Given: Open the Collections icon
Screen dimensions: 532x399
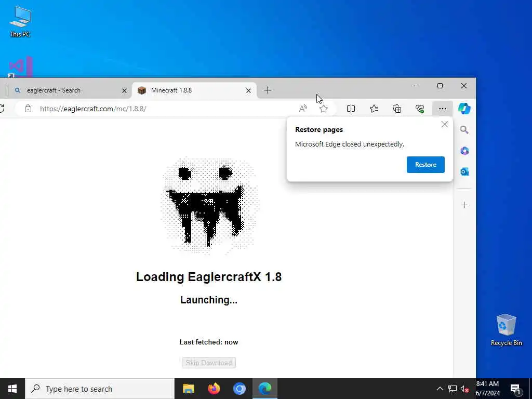Looking at the screenshot, I should click(x=397, y=109).
